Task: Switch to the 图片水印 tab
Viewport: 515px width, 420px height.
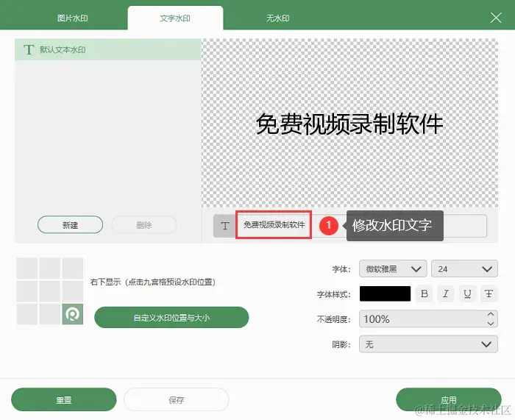Action: coord(73,18)
